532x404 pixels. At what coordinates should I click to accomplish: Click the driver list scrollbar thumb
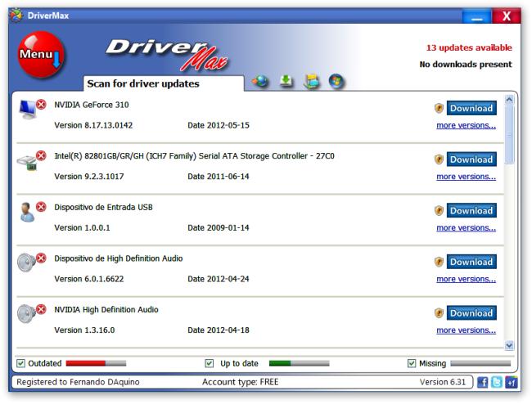[509, 135]
